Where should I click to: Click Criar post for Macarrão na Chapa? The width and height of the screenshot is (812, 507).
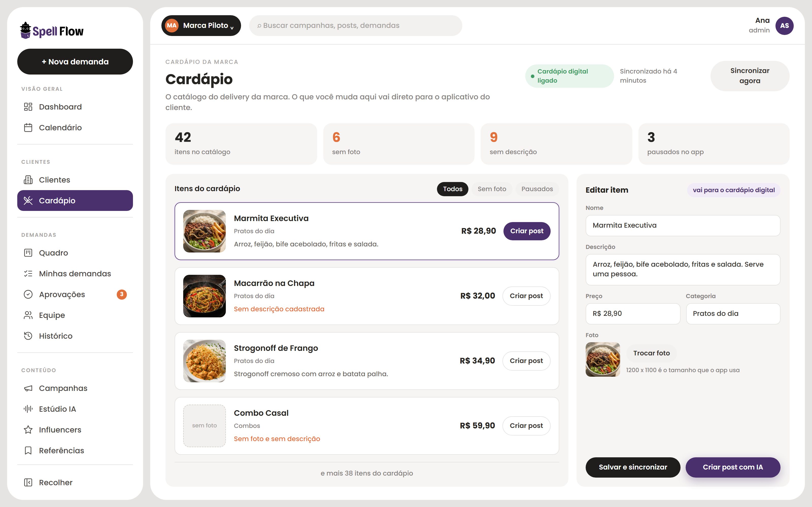tap(526, 296)
